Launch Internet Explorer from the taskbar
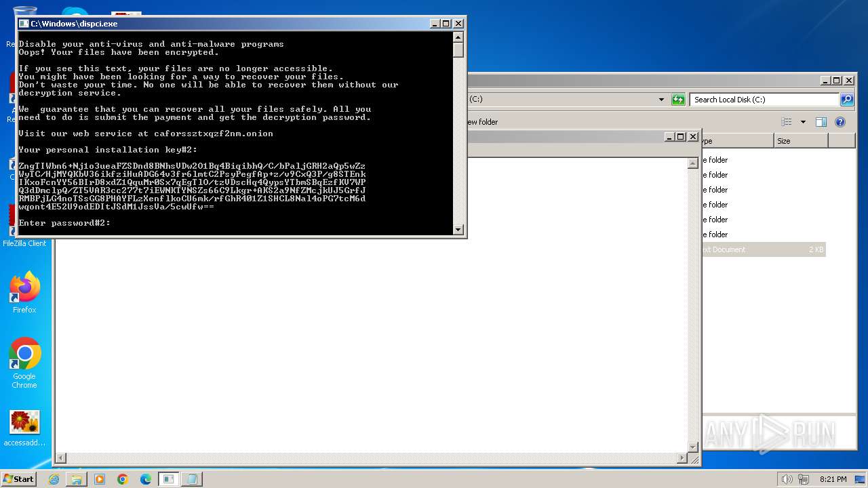Viewport: 868px width, 488px height. tap(54, 479)
